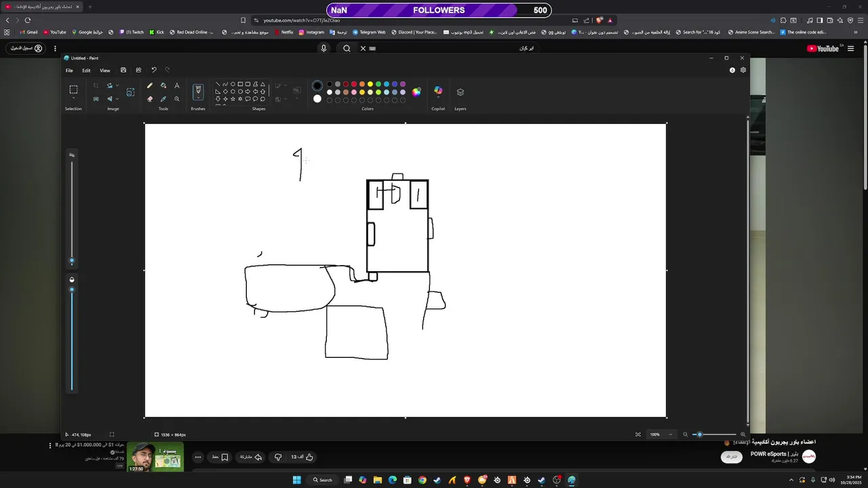Select the Color picker eyedropper tool
The image size is (868, 488).
pos(163,99)
